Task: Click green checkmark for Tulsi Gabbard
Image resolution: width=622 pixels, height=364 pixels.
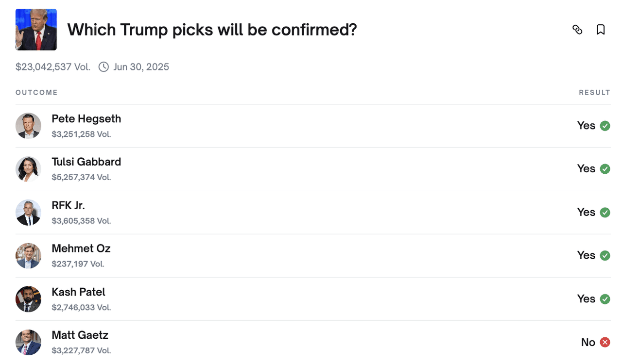Action: 605,169
